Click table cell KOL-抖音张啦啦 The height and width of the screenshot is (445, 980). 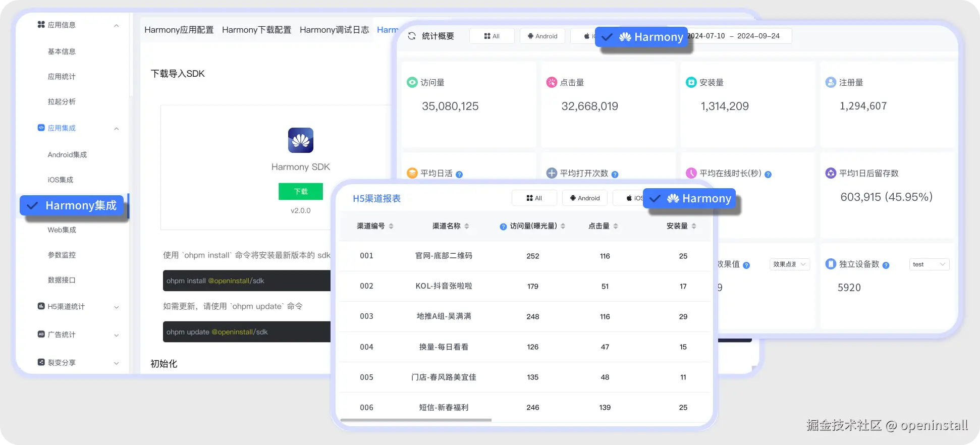[x=444, y=286]
